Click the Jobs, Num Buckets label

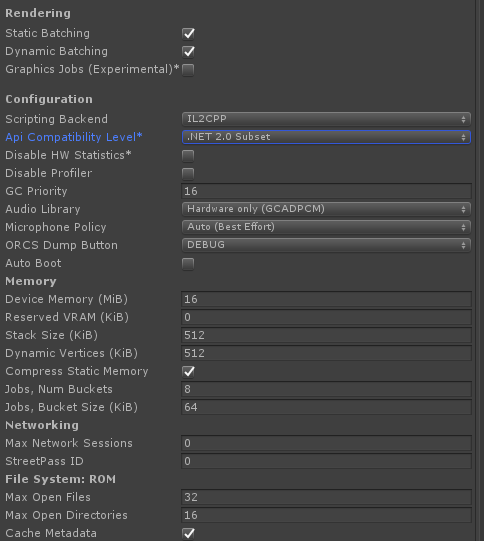pyautogui.click(x=59, y=389)
